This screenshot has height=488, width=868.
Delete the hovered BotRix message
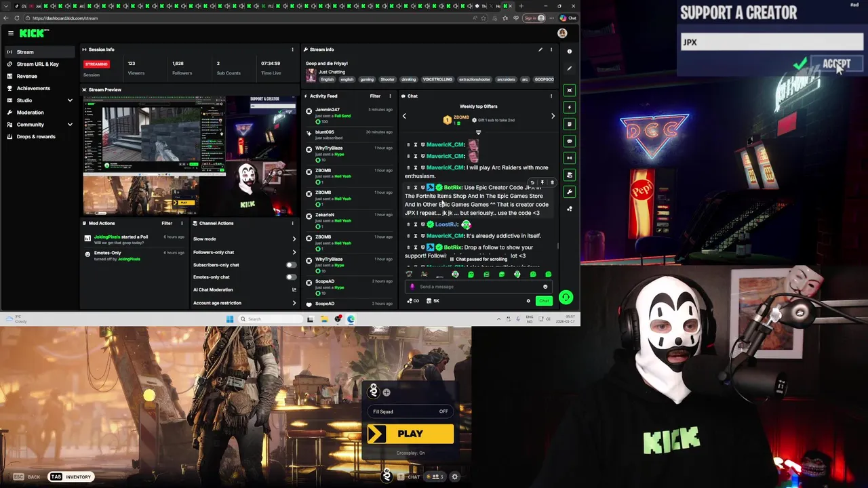pyautogui.click(x=552, y=182)
